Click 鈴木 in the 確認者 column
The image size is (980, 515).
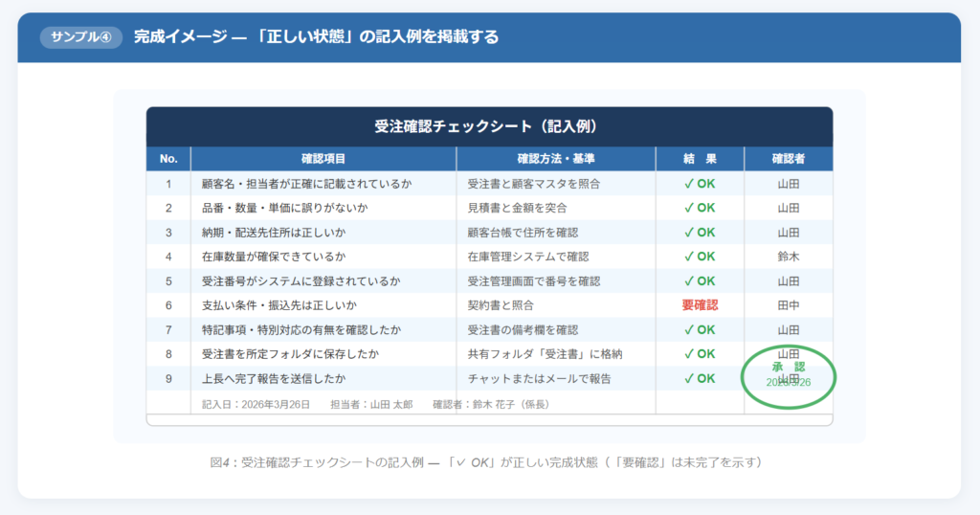point(789,257)
